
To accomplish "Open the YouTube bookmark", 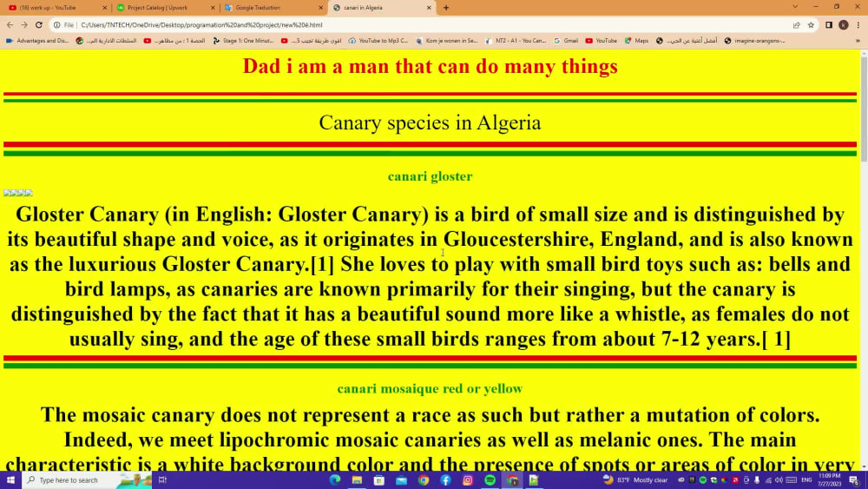I will pos(602,41).
